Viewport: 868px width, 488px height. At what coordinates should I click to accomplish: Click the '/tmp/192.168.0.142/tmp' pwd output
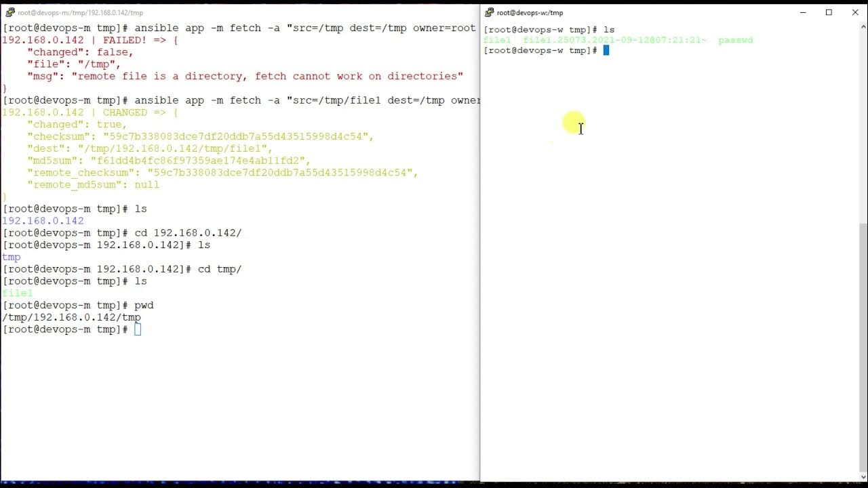tap(71, 317)
